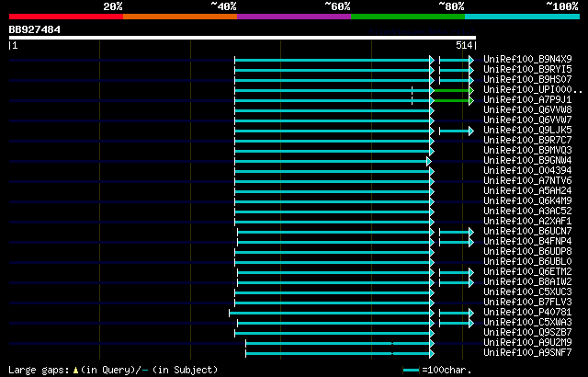Open hit UniRef100_Q6VVW7

coord(527,120)
